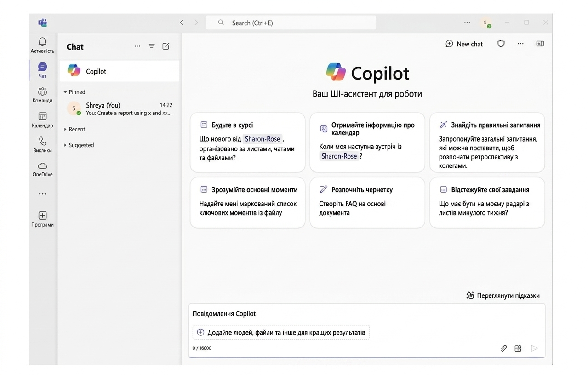Viewport: 588px width, 375px height.
Task: Click the Повідомлення Copilot message field
Action: coord(367,314)
